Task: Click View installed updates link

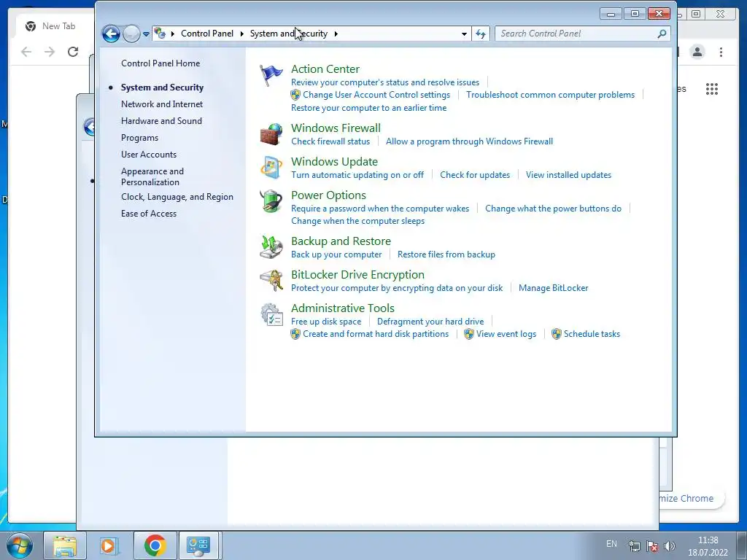Action: [568, 175]
